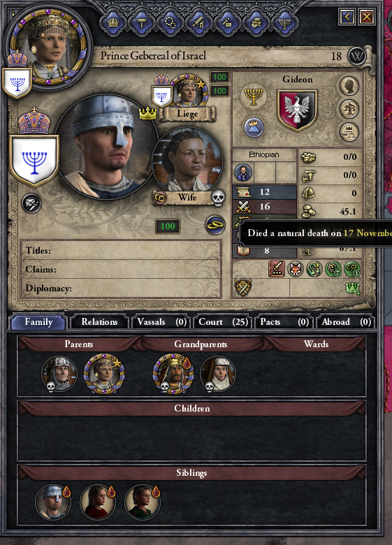Click the green crown plus icon
Viewport: 392px width, 545px height.
click(352, 288)
